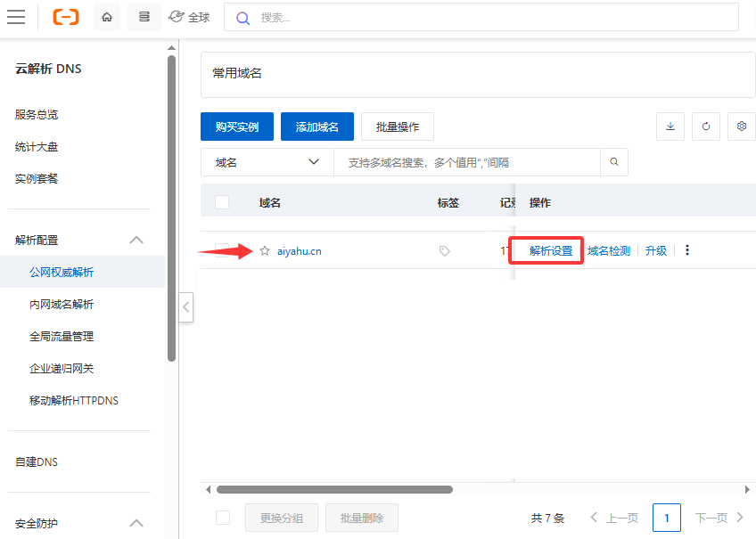
Task: Open 全局流量管理 from the sidebar
Action: [x=62, y=337]
